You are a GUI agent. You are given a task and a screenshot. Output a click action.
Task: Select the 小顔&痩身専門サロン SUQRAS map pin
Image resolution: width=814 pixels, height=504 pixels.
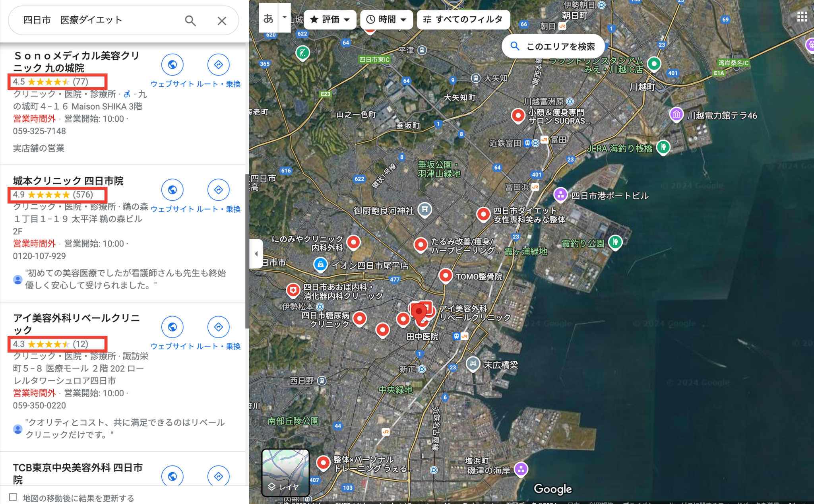pos(518,116)
